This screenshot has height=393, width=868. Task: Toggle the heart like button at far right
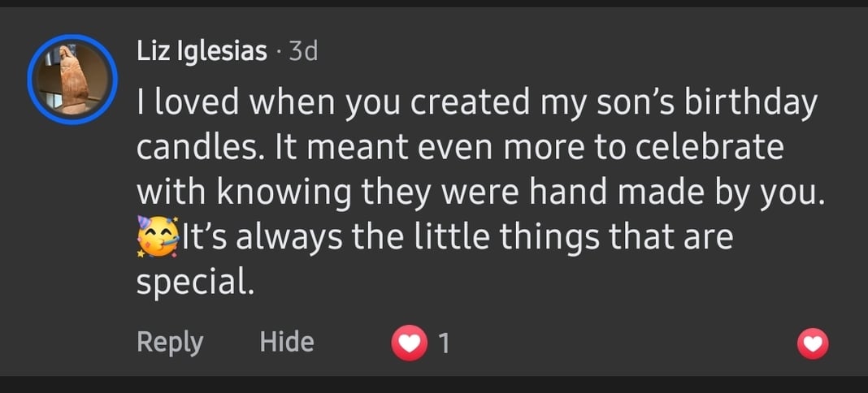pos(812,345)
